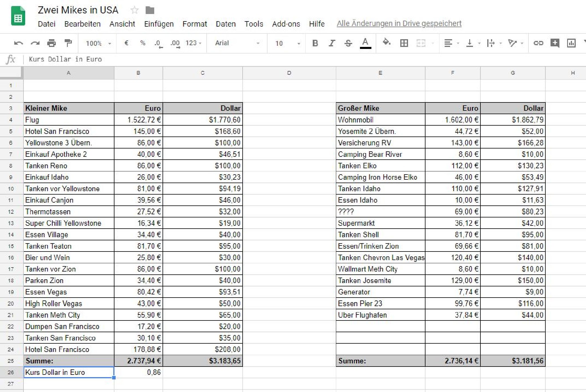Open fill color bucket
The image size is (586, 392).
[387, 43]
